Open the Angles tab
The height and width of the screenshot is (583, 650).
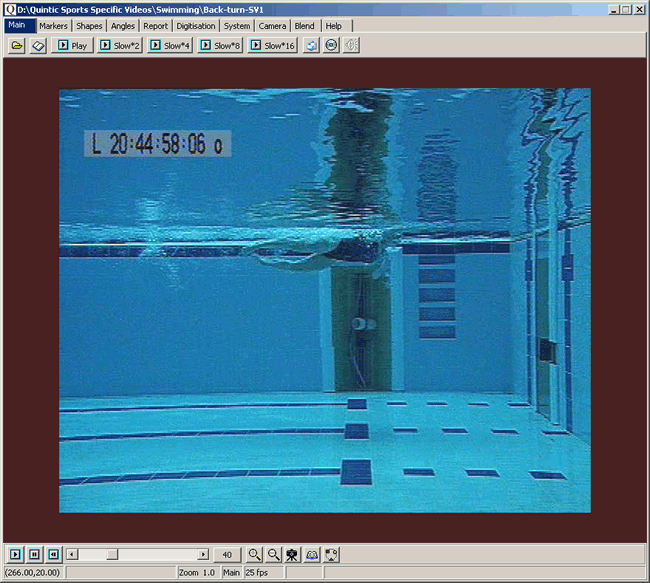click(123, 26)
